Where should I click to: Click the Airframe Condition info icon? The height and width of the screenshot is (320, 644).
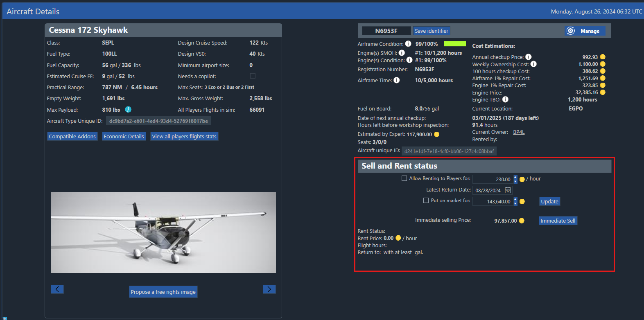408,44
